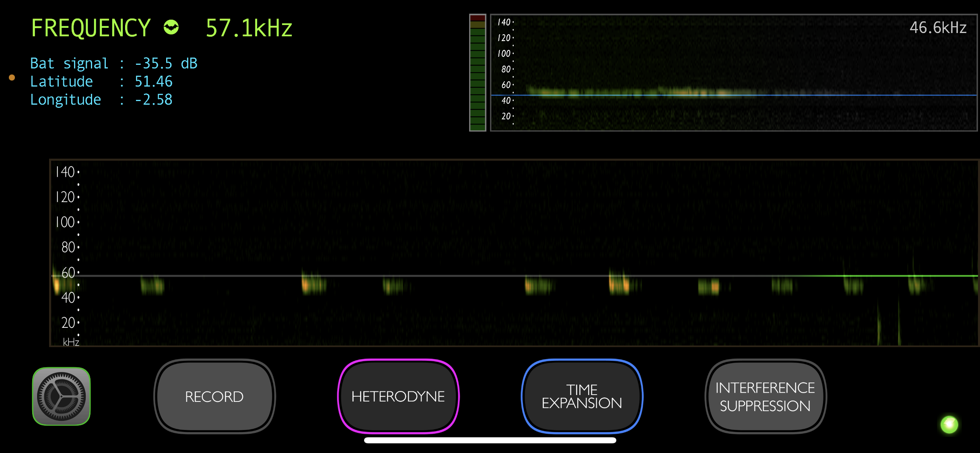The height and width of the screenshot is (453, 980).
Task: Click the FREQUENCY heading text
Action: pos(91,28)
